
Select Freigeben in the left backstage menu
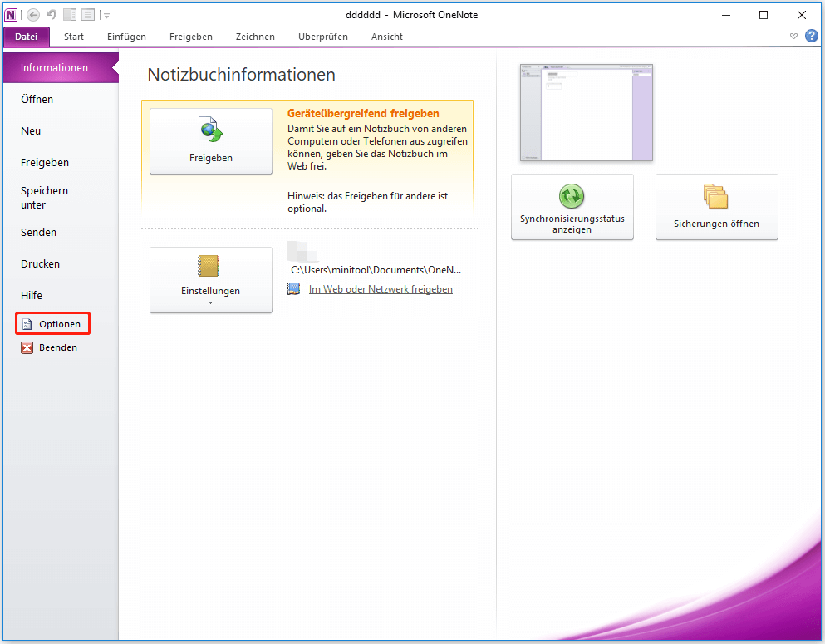[x=45, y=163]
